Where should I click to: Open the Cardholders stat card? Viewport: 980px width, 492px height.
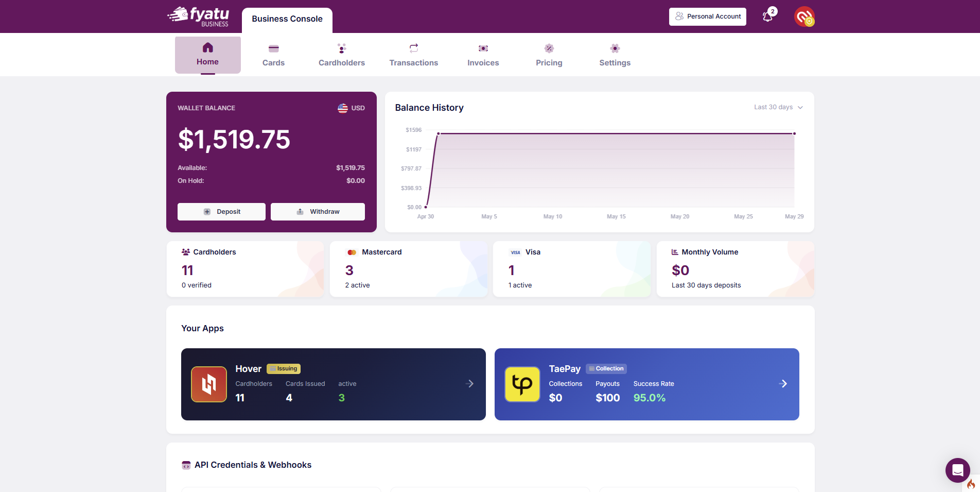pos(246,269)
